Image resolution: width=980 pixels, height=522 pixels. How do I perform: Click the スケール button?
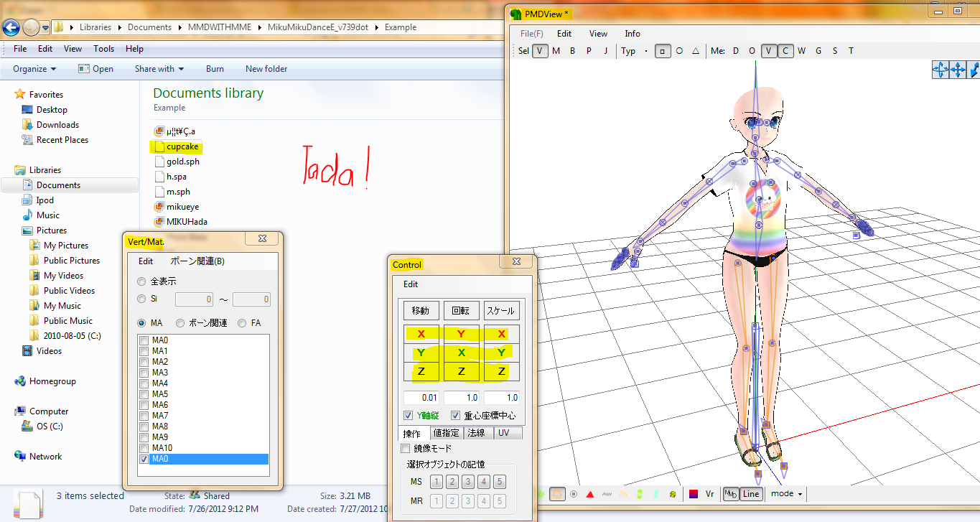pyautogui.click(x=501, y=311)
